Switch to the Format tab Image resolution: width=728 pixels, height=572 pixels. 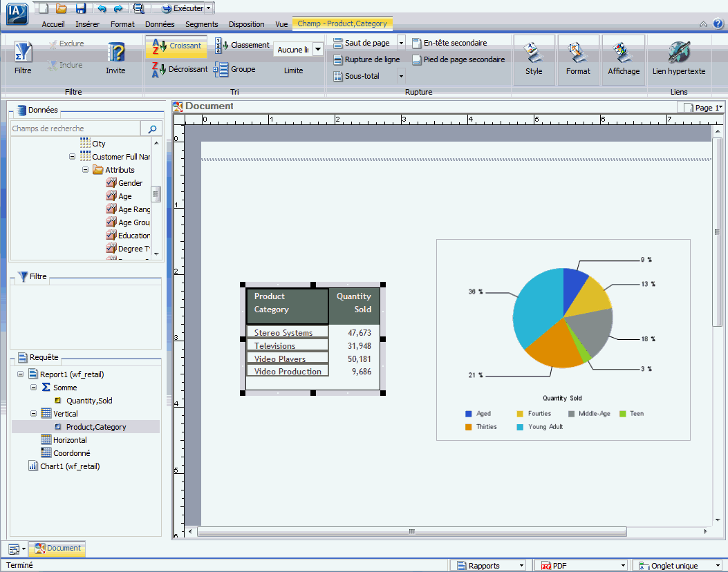tap(122, 24)
